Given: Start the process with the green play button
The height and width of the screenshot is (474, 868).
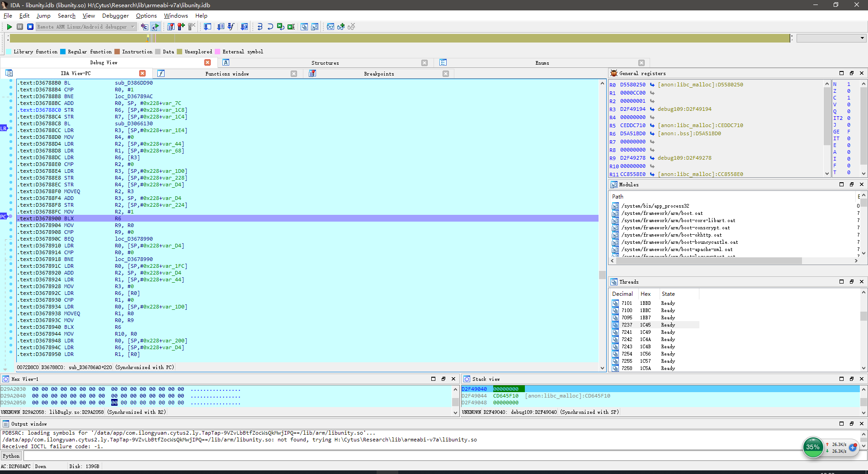Looking at the screenshot, I should point(9,27).
